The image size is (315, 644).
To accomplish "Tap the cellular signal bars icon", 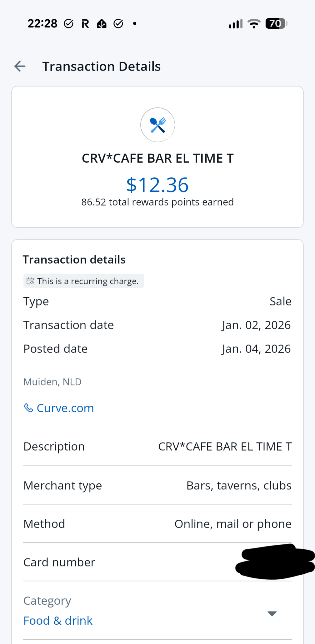I will coord(235,24).
